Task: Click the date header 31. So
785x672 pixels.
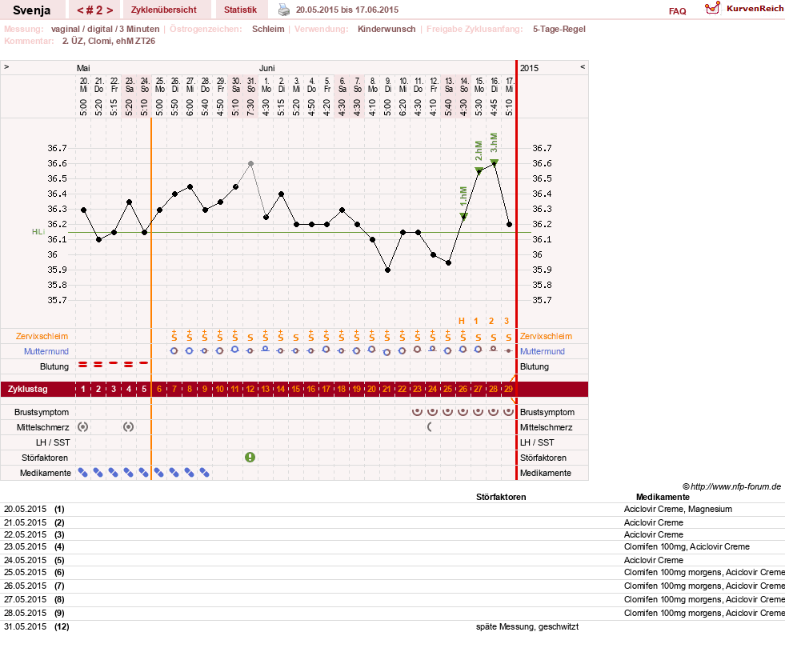Action: click(250, 85)
